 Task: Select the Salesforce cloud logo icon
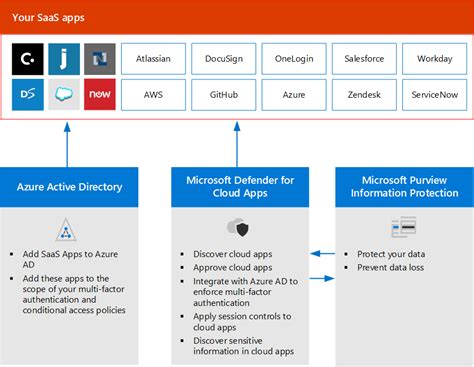pyautogui.click(x=64, y=94)
